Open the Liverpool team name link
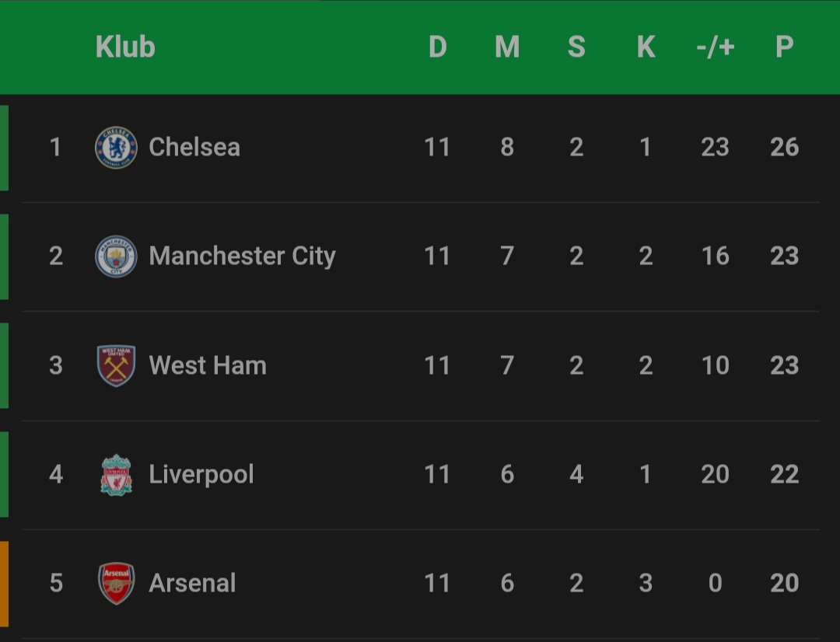840x642 pixels. (x=201, y=475)
